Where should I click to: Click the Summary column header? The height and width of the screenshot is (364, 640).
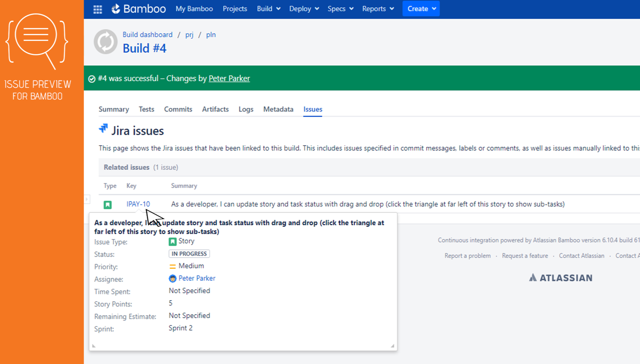tap(184, 186)
